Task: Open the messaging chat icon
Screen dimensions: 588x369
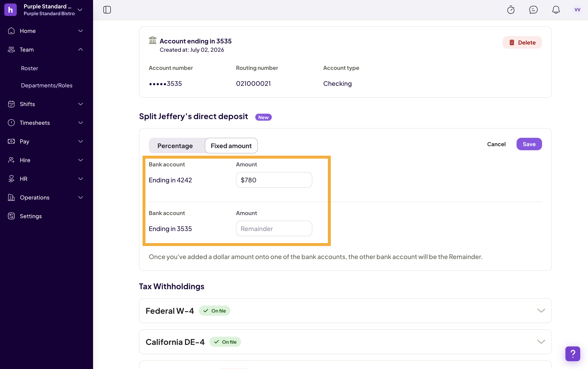Action: pos(533,10)
